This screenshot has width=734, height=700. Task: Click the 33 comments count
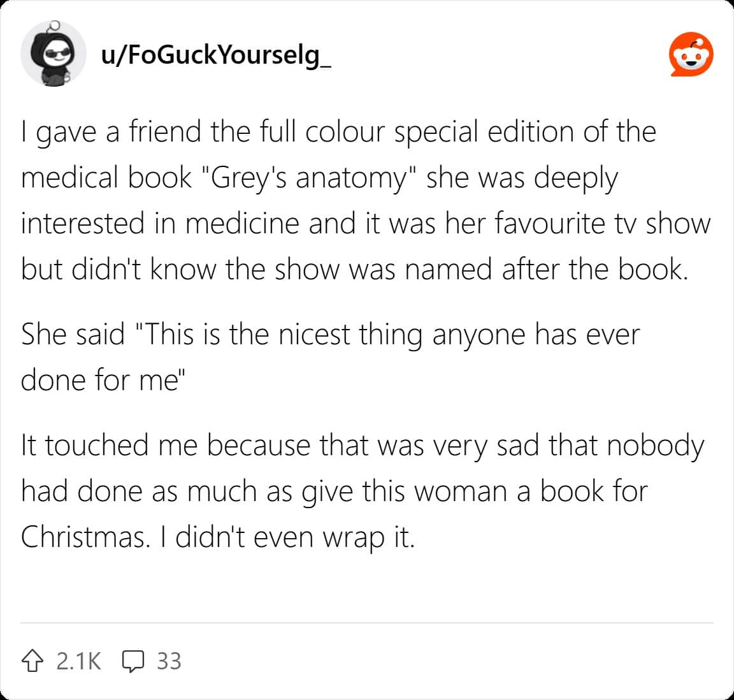click(x=169, y=661)
